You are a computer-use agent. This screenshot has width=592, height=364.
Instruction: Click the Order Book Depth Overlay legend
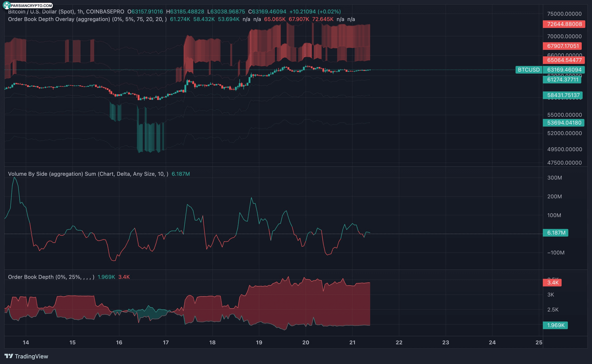(87, 19)
